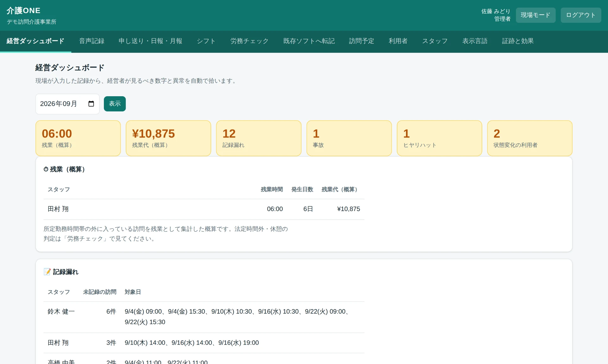
Task: Click the 介護ONE logo title
Action: point(23,10)
